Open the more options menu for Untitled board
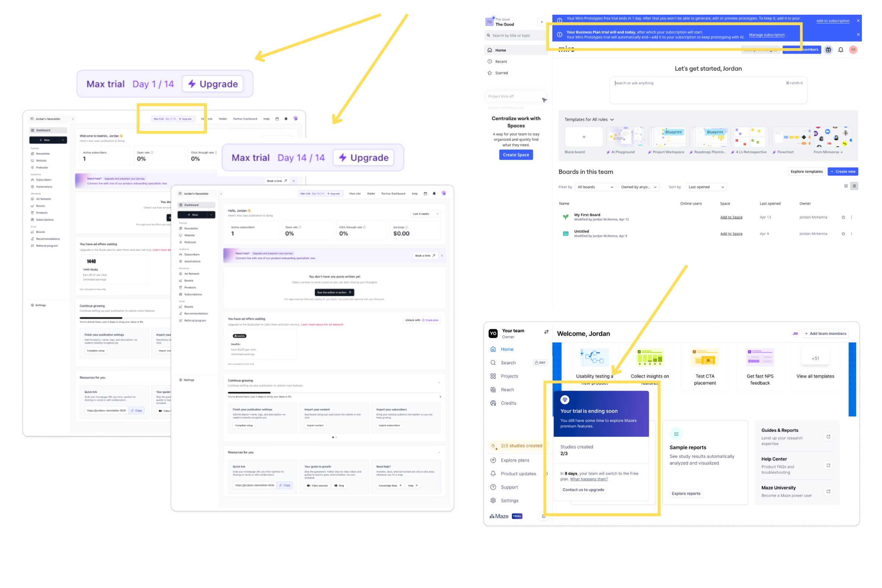This screenshot has height=588, width=882. 851,234
